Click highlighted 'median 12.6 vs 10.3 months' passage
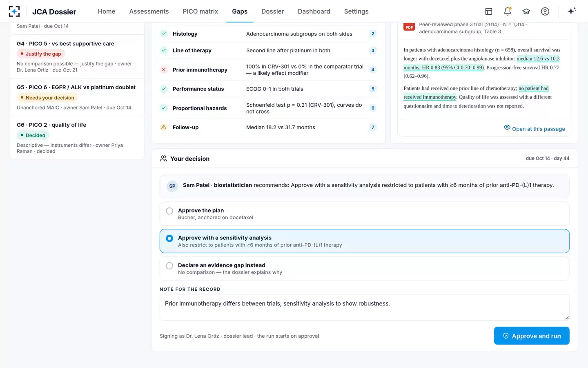This screenshot has height=368, width=588. (x=481, y=63)
